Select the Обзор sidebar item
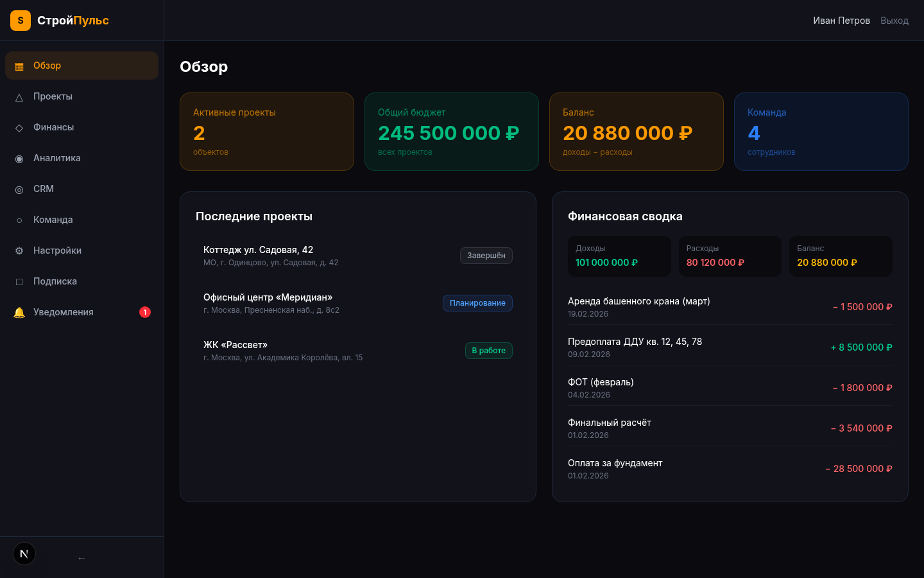The width and height of the screenshot is (924, 578). (47, 66)
